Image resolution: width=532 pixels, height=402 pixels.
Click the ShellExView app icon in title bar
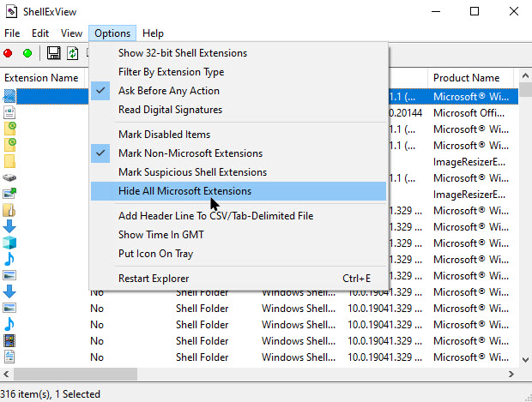tap(11, 11)
